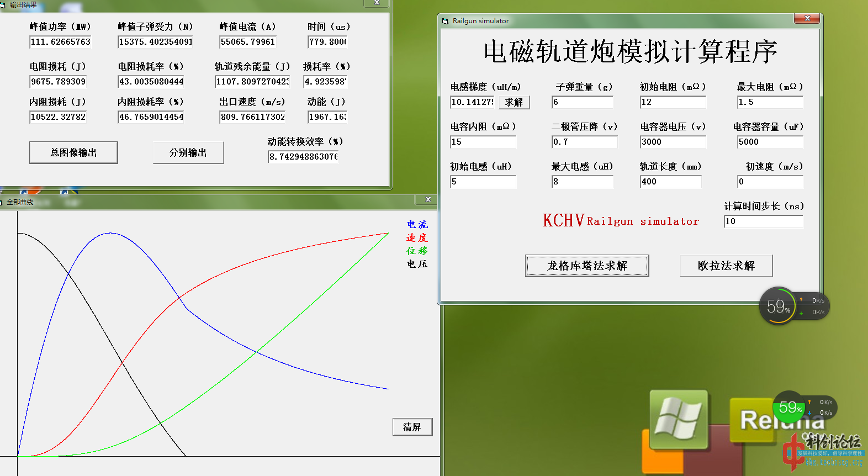Click the 轨道长度 (mm) input field
This screenshot has height=476, width=868.
(x=671, y=182)
